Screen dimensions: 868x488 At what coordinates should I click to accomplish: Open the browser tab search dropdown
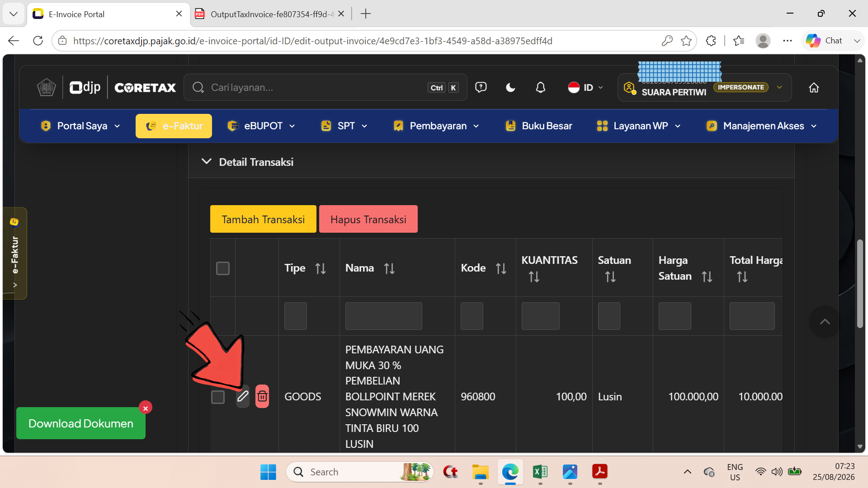[14, 14]
